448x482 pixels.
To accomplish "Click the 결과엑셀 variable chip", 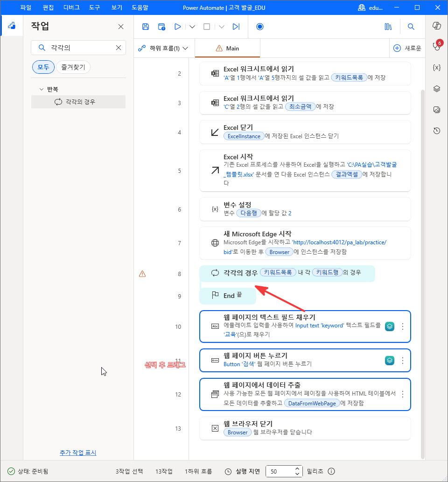I will coord(347,174).
